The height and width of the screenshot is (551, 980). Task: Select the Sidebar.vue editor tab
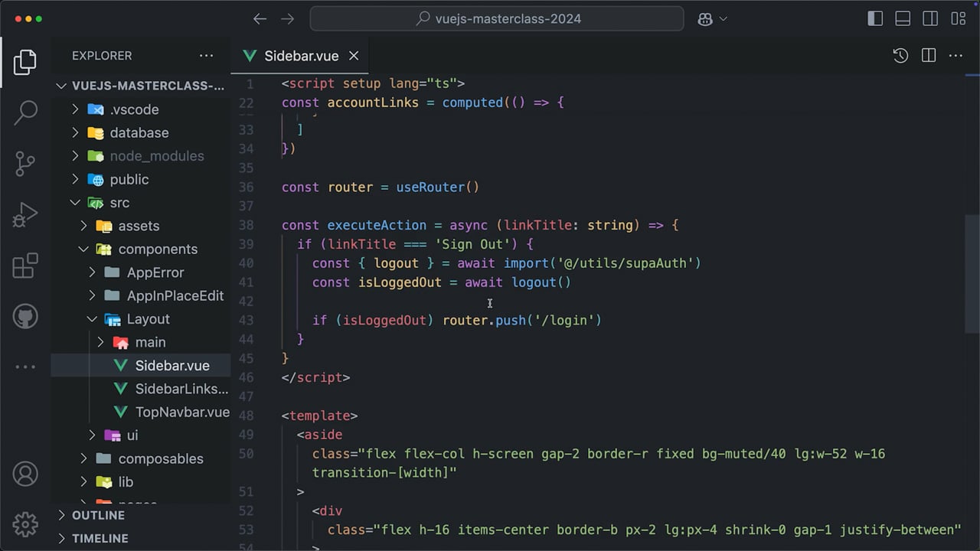tap(301, 56)
